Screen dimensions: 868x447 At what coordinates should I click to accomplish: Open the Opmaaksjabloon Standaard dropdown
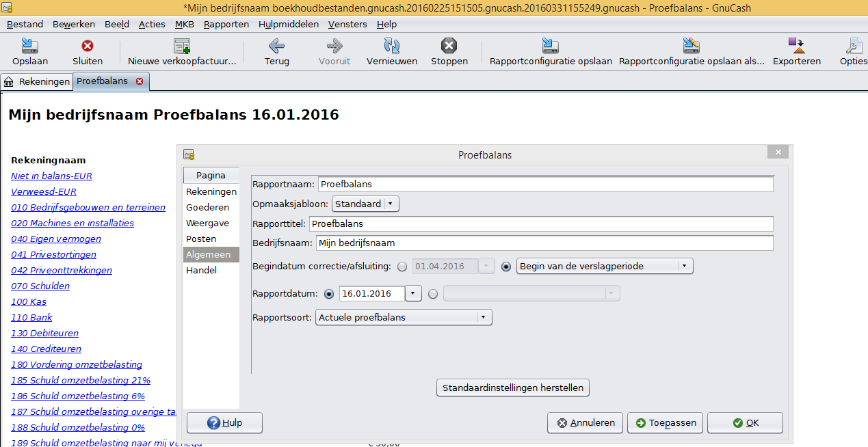365,204
